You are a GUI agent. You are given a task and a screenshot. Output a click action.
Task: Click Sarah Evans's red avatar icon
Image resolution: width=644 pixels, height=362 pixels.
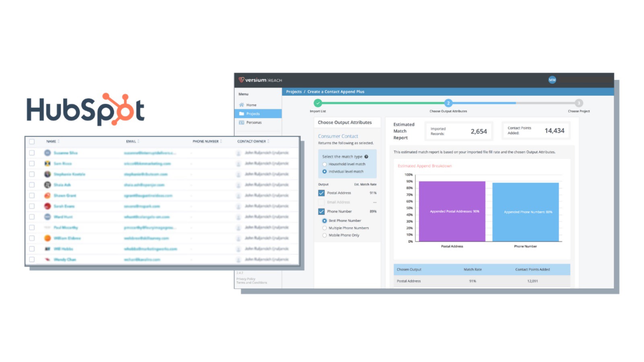click(47, 206)
